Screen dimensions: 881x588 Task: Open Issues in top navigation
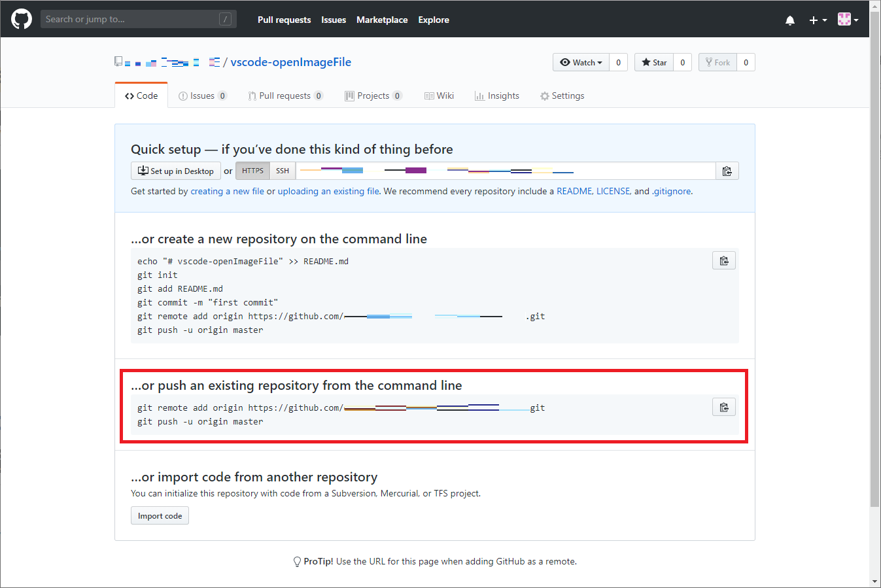(x=334, y=20)
